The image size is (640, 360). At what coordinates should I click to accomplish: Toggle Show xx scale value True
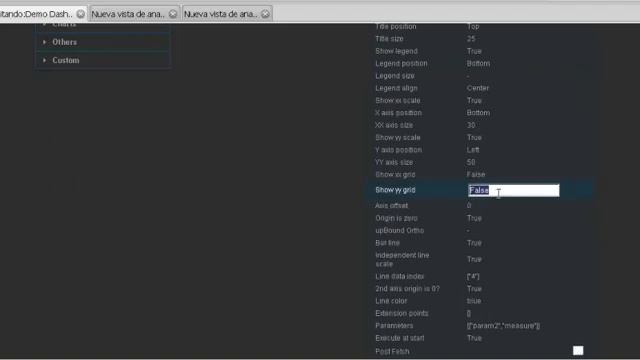[x=474, y=100]
